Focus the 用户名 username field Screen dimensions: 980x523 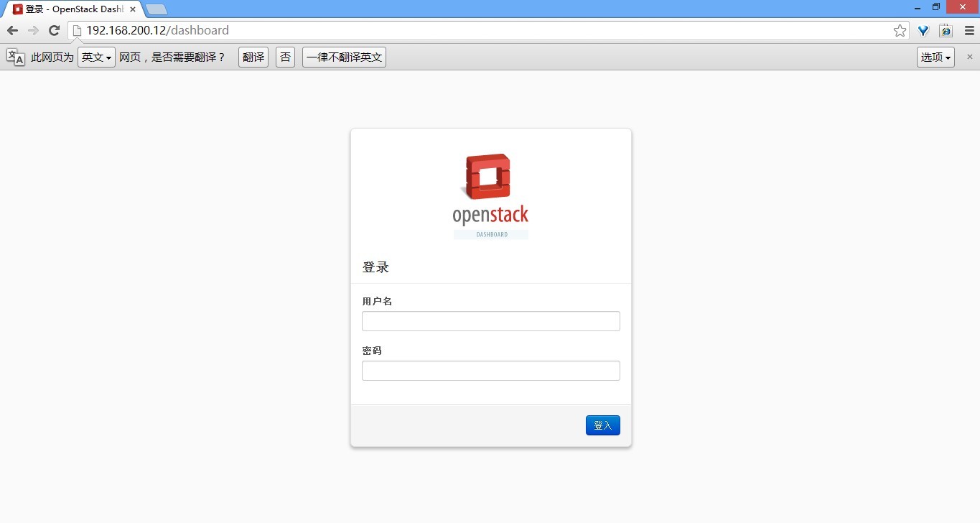coord(491,321)
